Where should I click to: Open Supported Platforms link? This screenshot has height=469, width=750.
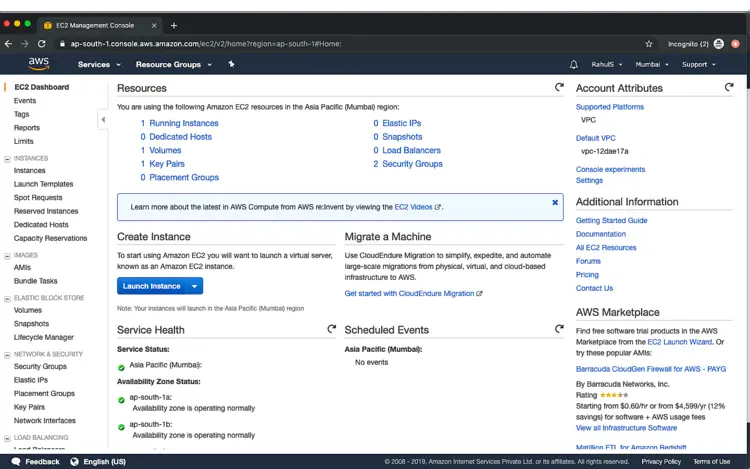[610, 107]
